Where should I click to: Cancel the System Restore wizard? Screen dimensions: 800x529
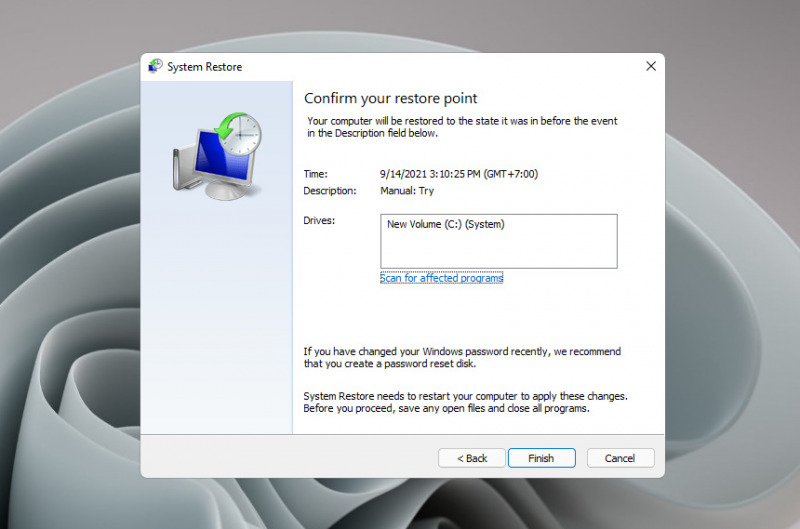click(x=619, y=458)
